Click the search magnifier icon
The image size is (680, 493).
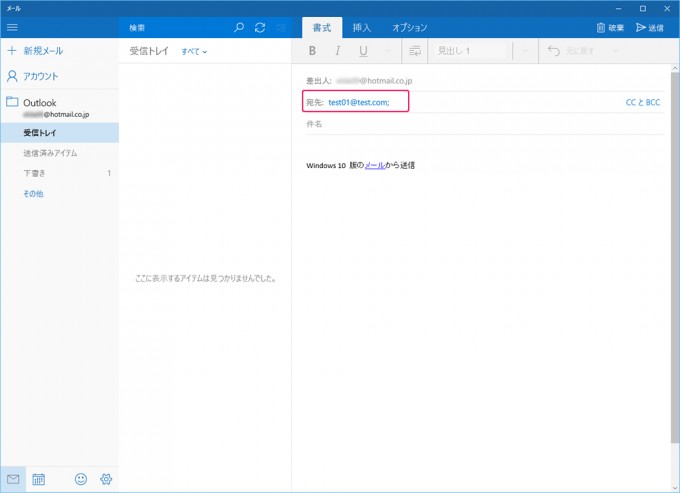[239, 27]
